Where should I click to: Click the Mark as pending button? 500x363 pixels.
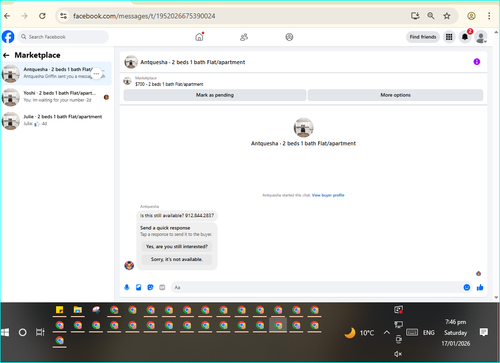point(215,95)
